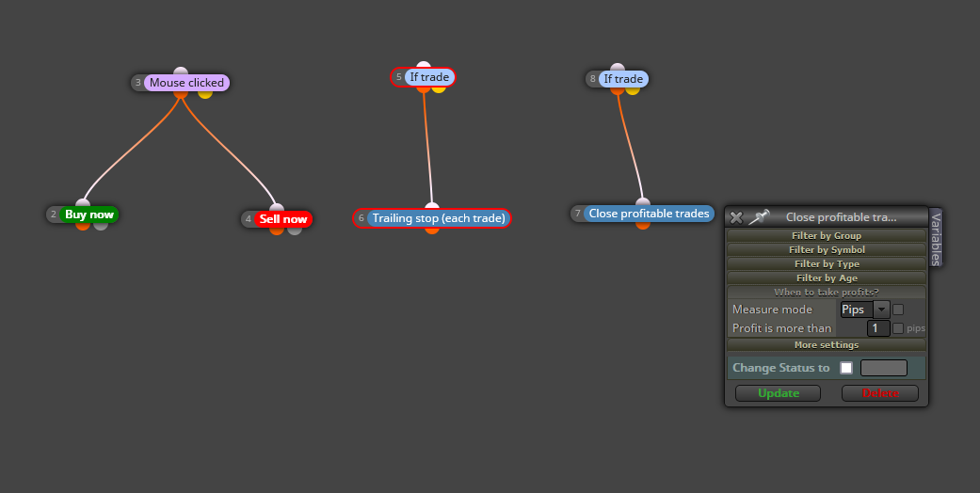Enable the Change Status to checkbox
The height and width of the screenshot is (493, 980).
click(845, 368)
